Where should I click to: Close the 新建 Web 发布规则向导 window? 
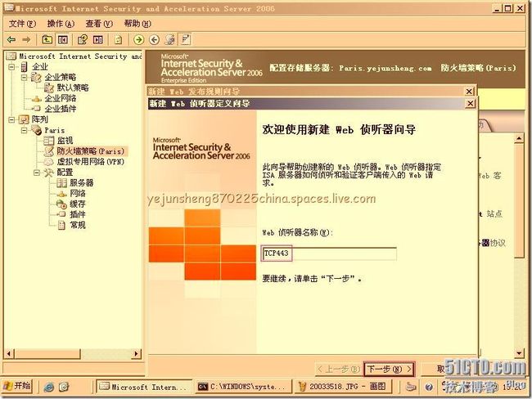[x=469, y=92]
